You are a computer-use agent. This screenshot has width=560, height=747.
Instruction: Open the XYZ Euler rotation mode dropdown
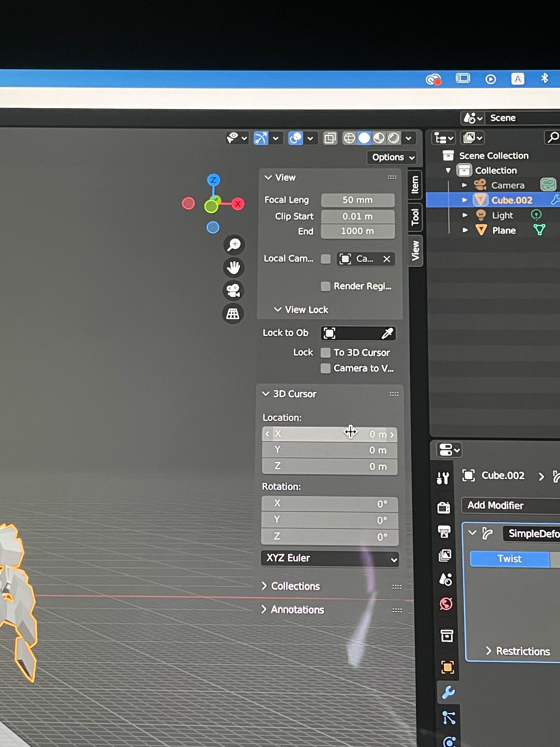pyautogui.click(x=329, y=558)
